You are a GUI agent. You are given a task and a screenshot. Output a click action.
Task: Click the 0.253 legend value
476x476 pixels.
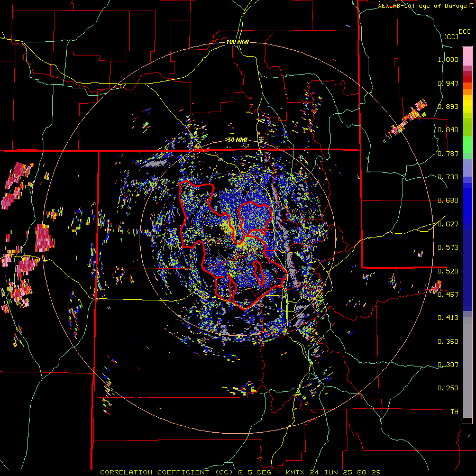(448, 388)
